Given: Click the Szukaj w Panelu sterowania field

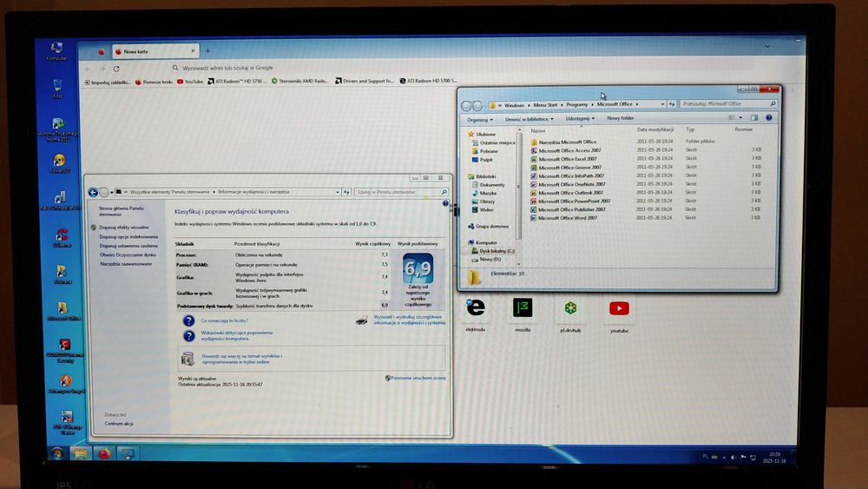Looking at the screenshot, I should (401, 192).
